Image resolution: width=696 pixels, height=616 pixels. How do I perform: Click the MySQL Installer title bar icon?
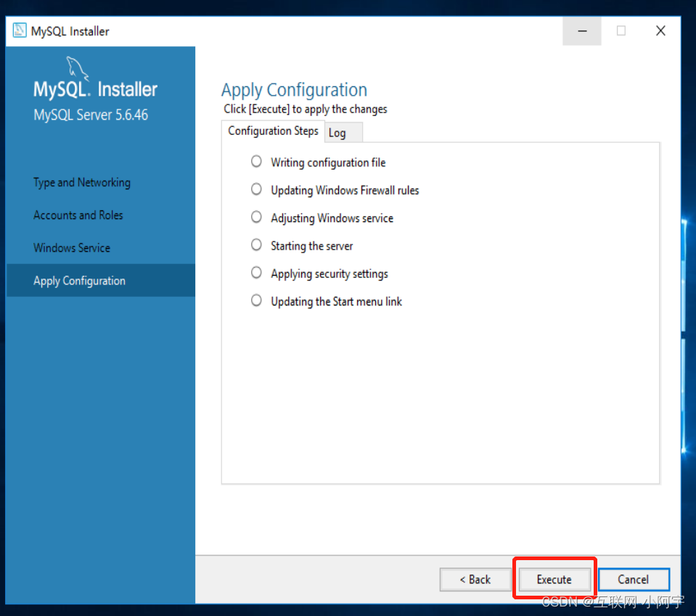pos(18,30)
